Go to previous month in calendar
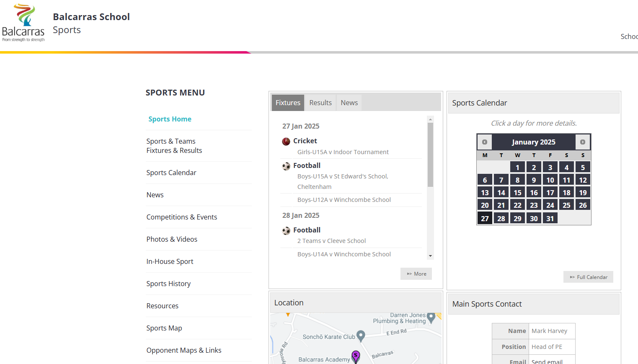Screen dimensions: 638x364 point(485,142)
